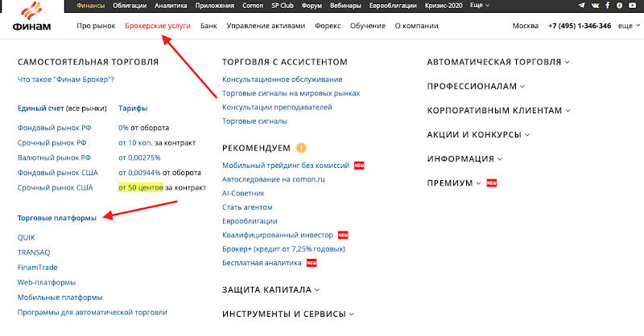Select Финансы in top bar

(x=91, y=6)
